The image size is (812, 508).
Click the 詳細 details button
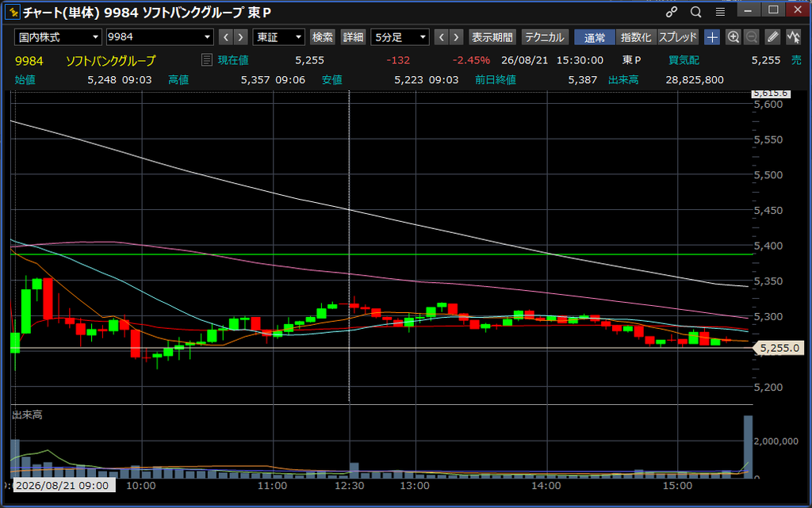pyautogui.click(x=353, y=37)
